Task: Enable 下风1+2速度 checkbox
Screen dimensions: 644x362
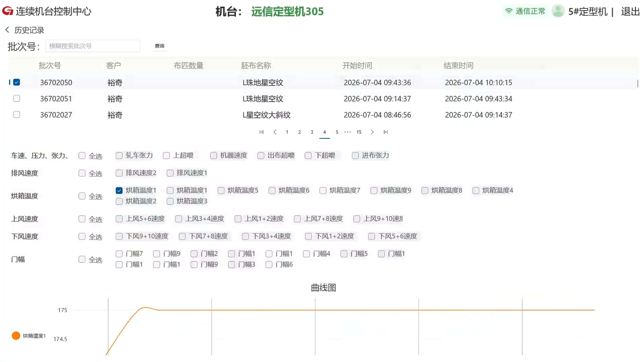Action: click(x=309, y=237)
